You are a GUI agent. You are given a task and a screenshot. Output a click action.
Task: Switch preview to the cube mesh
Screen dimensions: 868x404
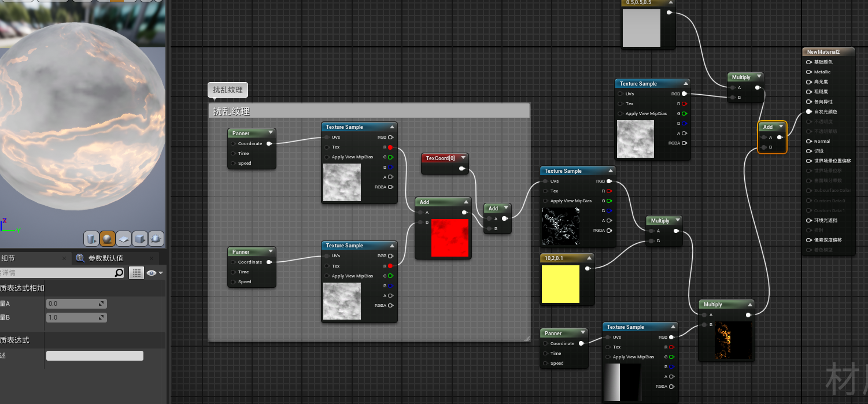coord(140,238)
